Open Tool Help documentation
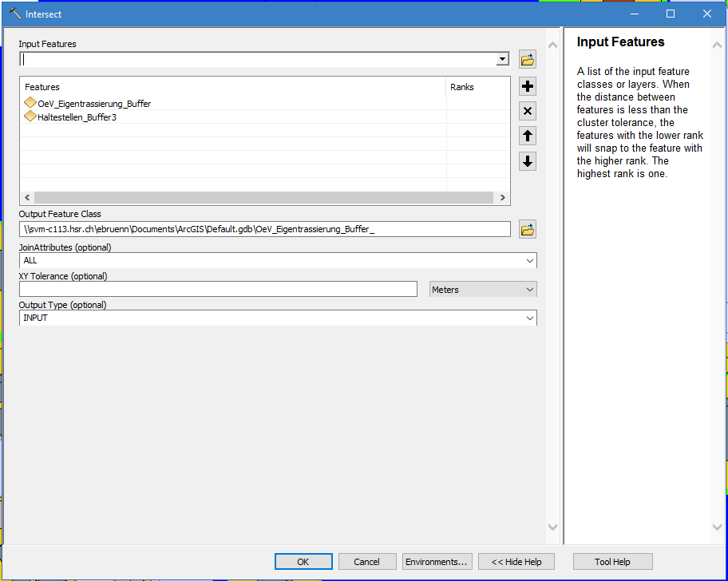This screenshot has height=581, width=728. tap(612, 562)
